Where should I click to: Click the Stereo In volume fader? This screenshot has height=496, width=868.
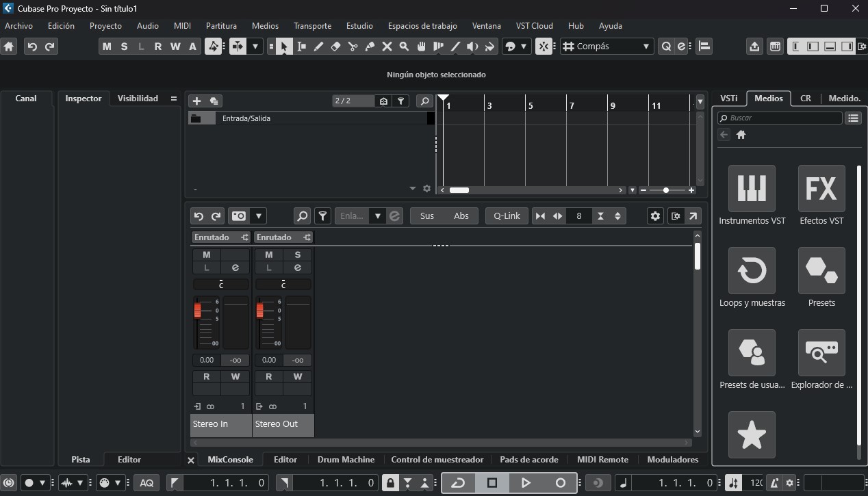pyautogui.click(x=198, y=311)
